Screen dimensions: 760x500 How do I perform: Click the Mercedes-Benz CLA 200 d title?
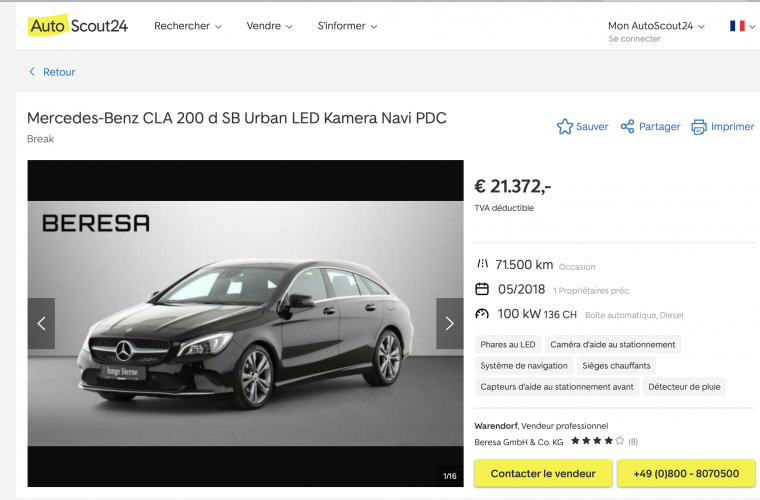click(x=237, y=118)
